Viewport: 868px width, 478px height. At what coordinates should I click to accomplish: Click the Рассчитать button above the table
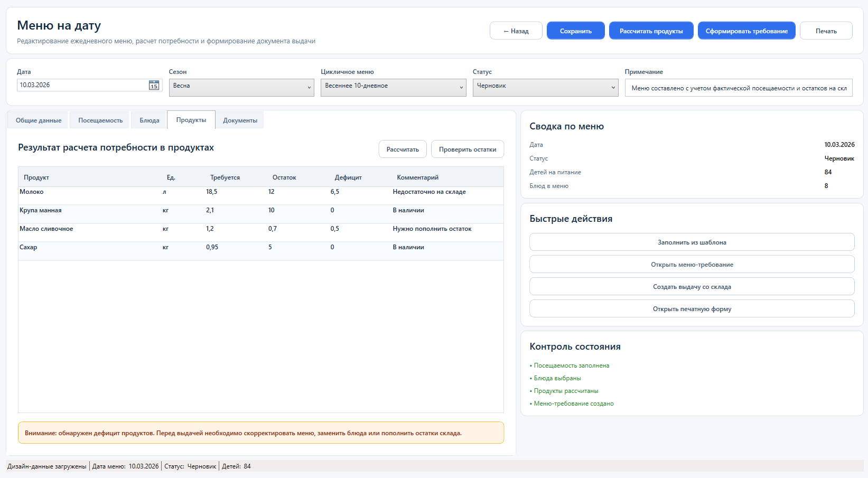[402, 149]
